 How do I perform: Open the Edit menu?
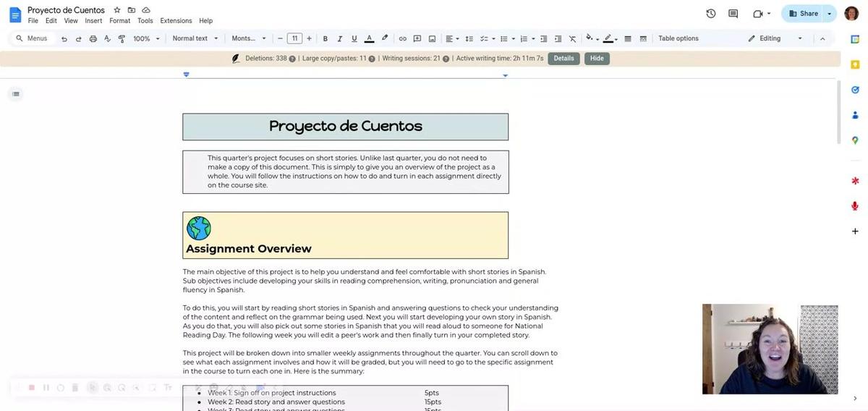(x=51, y=21)
